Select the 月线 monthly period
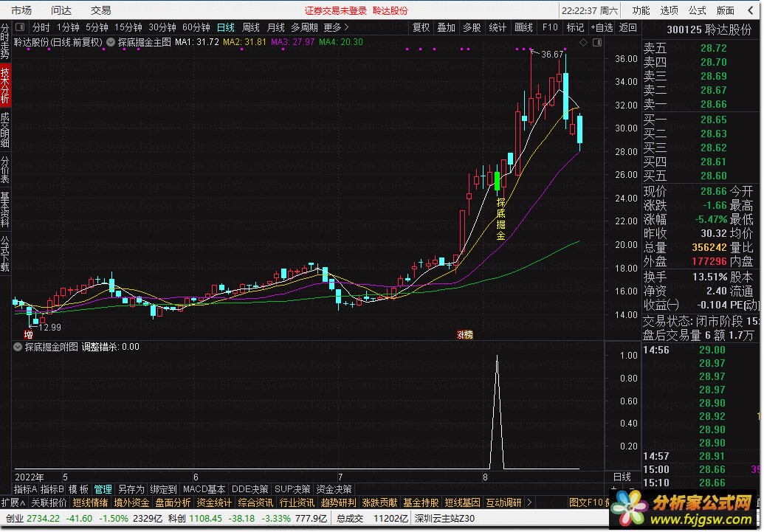This screenshot has width=764, height=532. click(276, 27)
